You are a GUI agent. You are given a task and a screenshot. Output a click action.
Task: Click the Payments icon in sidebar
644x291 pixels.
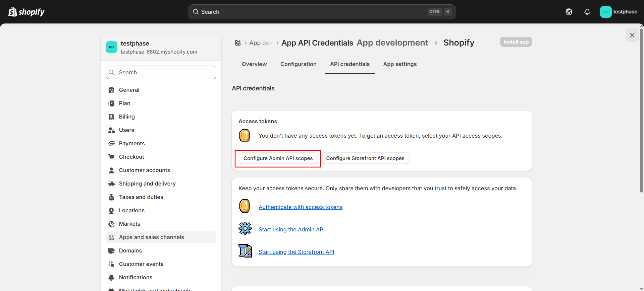111,144
